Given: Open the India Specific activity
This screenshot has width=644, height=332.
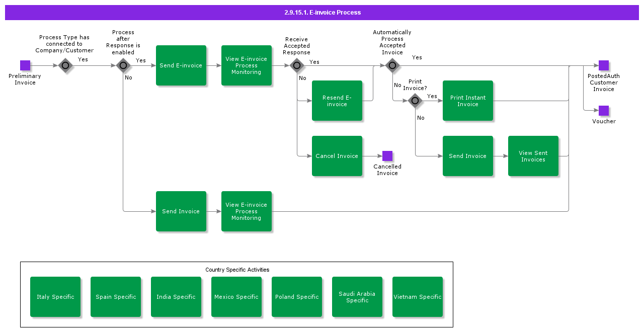Looking at the screenshot, I should pyautogui.click(x=176, y=297).
